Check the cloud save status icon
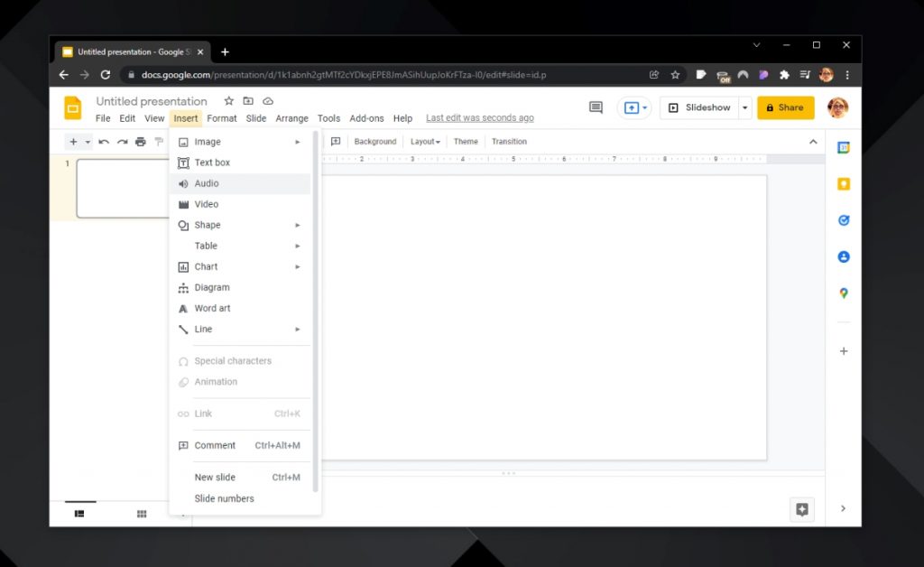Screen dimensions: 924x567 tap(268, 101)
